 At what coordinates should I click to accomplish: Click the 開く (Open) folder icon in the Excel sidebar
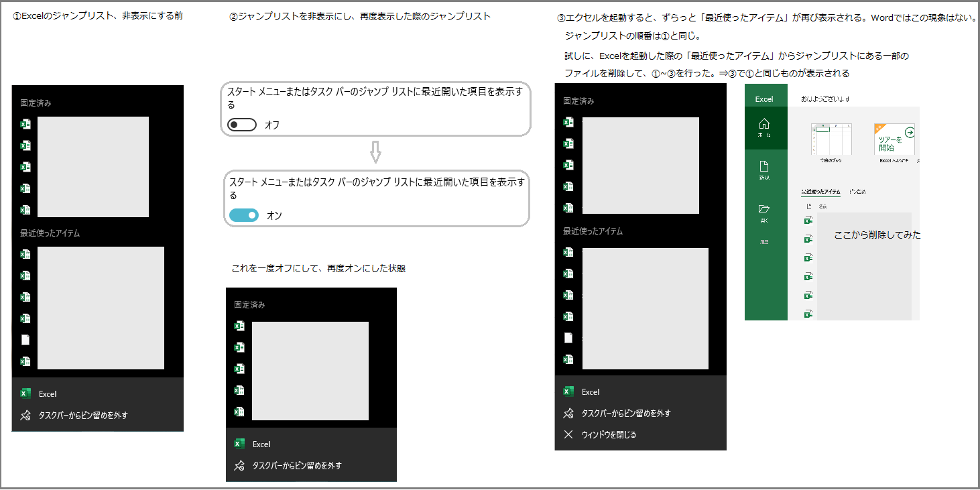coord(764,209)
